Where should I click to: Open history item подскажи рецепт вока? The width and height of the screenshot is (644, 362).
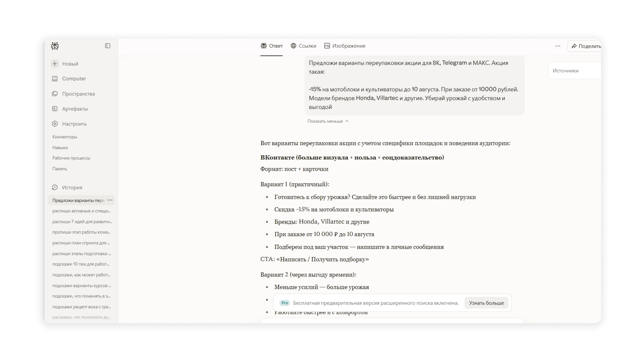(x=81, y=307)
